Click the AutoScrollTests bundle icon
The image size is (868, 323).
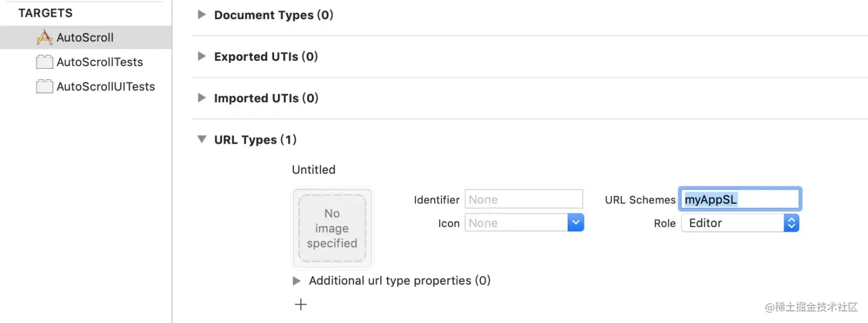45,62
